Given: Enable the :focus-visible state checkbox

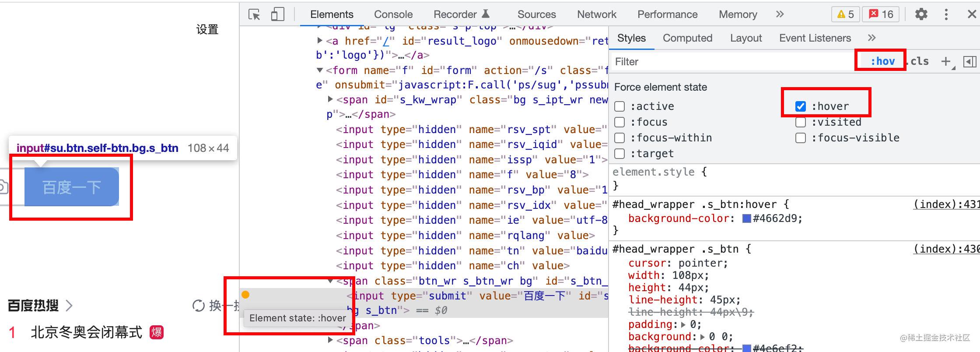Looking at the screenshot, I should 801,138.
